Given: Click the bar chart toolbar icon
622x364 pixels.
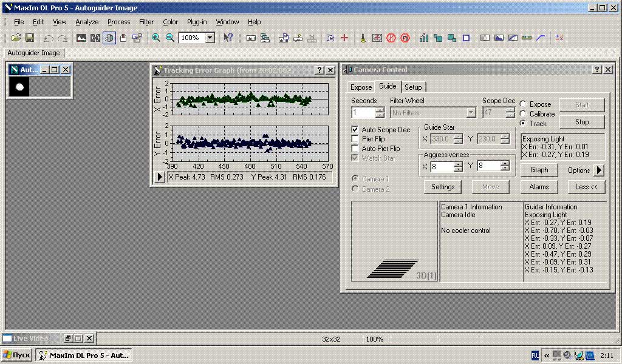Looking at the screenshot, I should [423, 38].
